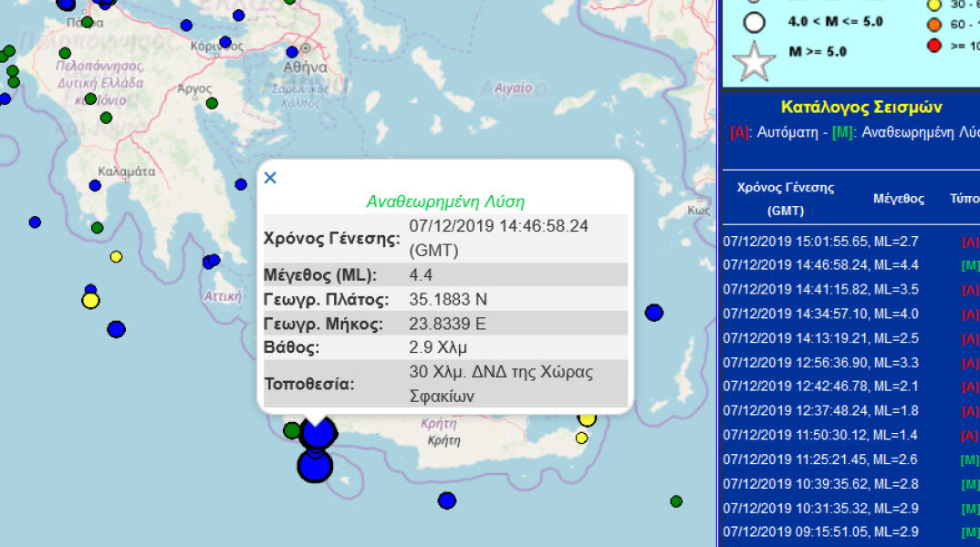The image size is (980, 547).
Task: Click the green marker near Άργος
Action: point(212,103)
